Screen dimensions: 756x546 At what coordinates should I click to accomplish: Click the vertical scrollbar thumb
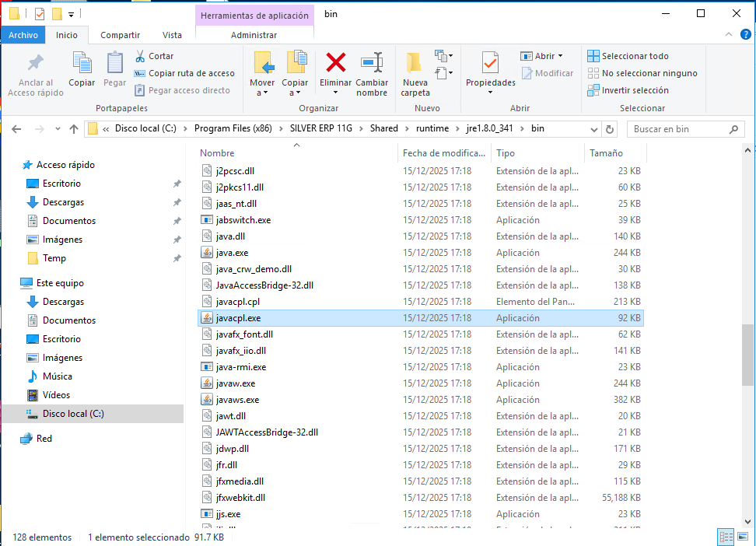pyautogui.click(x=747, y=355)
